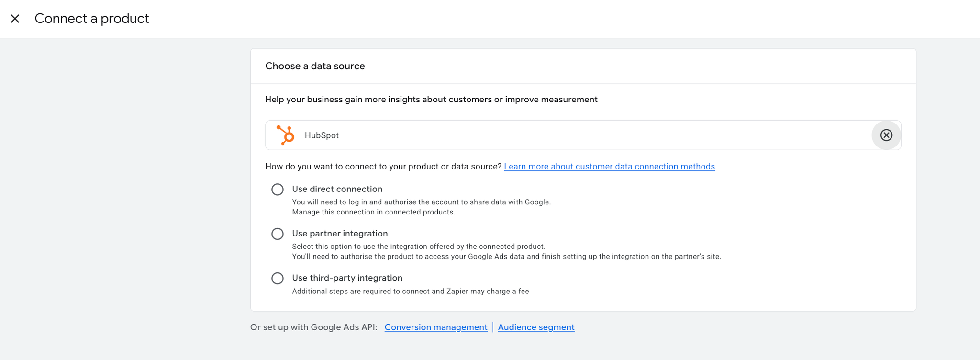Open the Audience segment API link
980x360 pixels.
[536, 327]
